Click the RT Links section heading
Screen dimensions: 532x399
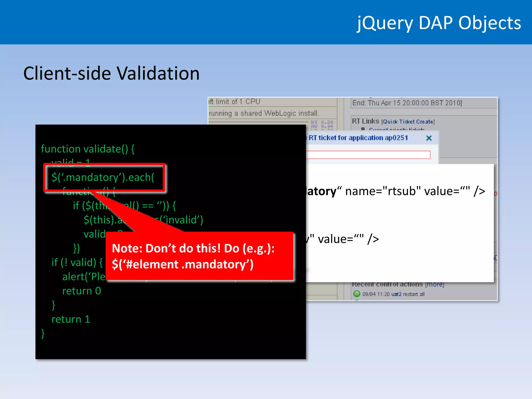click(x=365, y=121)
